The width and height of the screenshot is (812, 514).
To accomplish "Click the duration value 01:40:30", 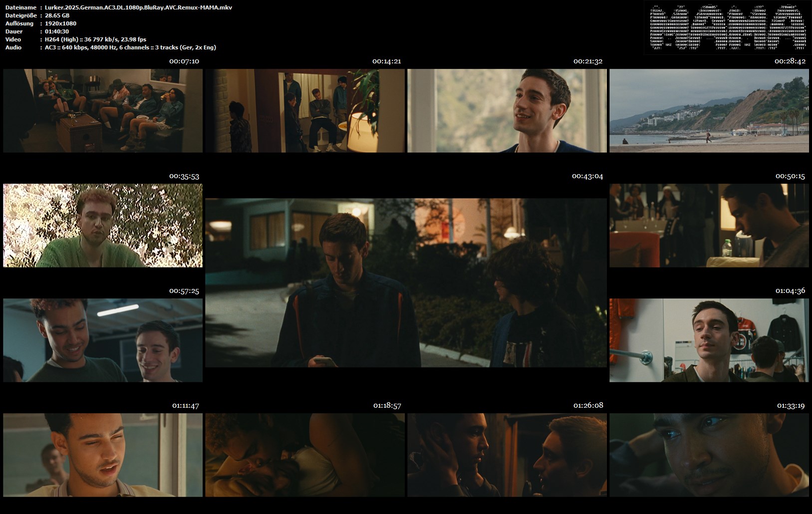I will coord(57,31).
